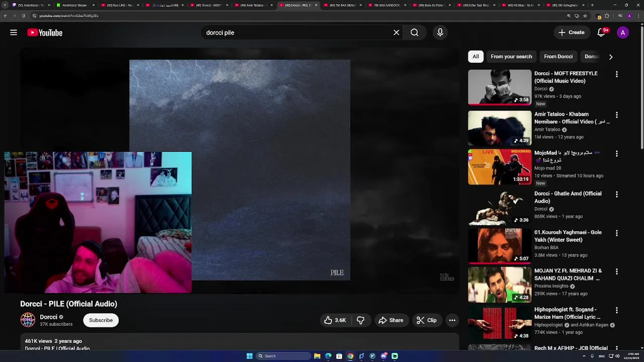Open Dorcci MOFT FREESTYLE thumbnail
This screenshot has height=362, width=644.
500,87
